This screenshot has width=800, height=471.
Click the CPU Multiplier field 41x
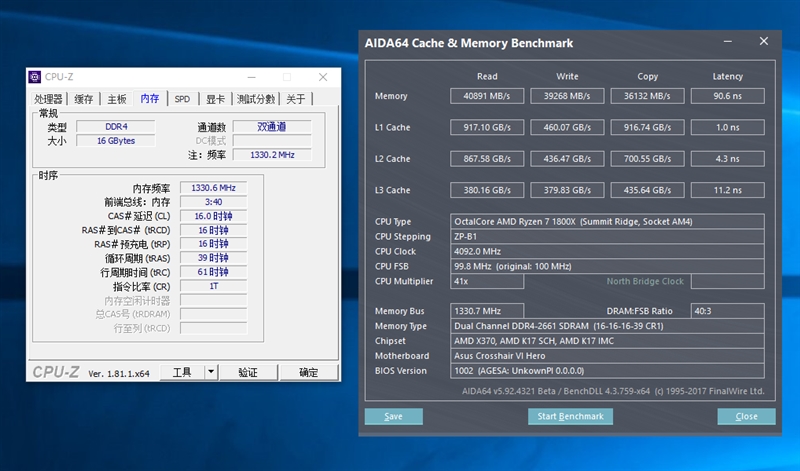(x=487, y=281)
